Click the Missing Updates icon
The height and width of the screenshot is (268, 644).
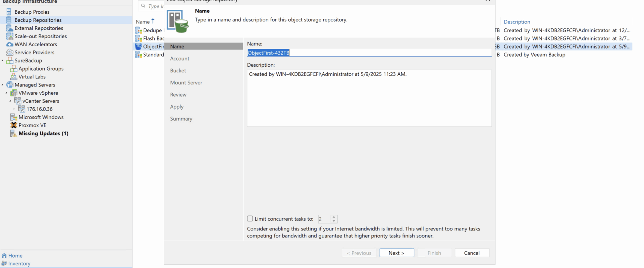click(x=13, y=133)
